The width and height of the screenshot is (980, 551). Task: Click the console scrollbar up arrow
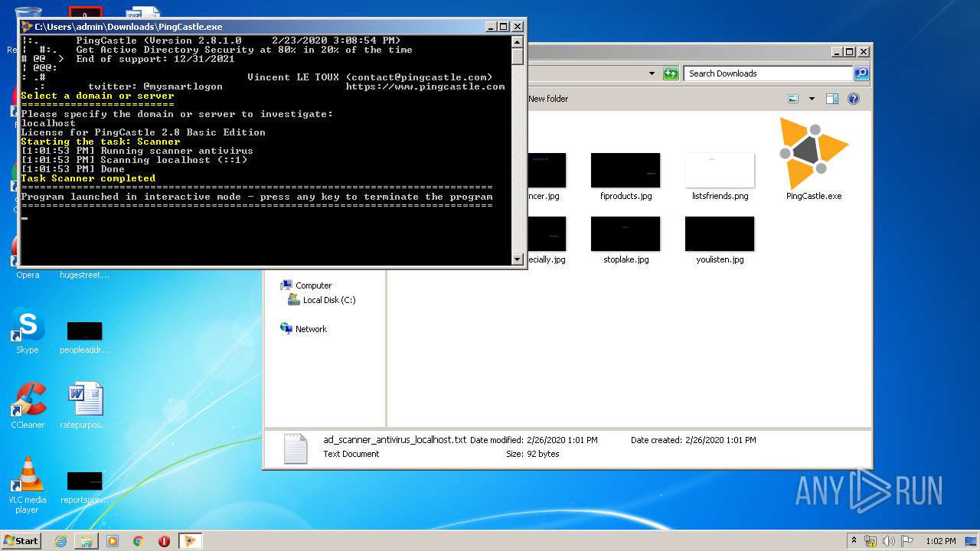[x=518, y=41]
